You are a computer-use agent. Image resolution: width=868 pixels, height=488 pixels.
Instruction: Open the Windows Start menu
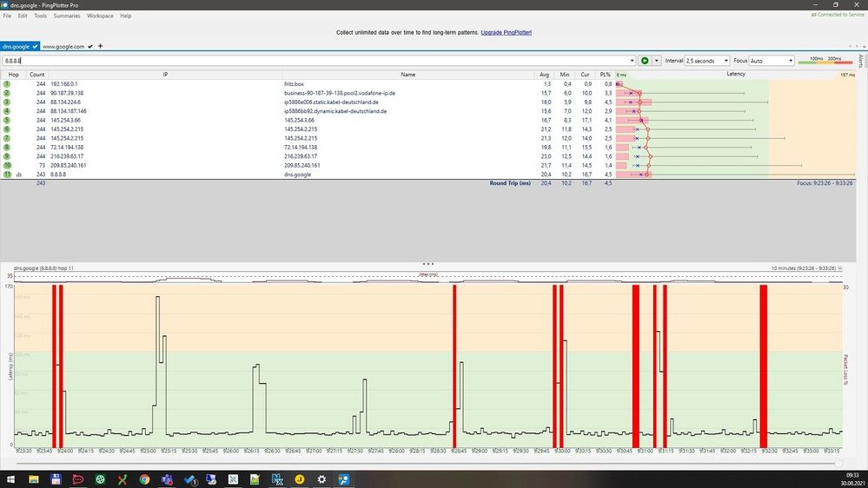(10, 479)
